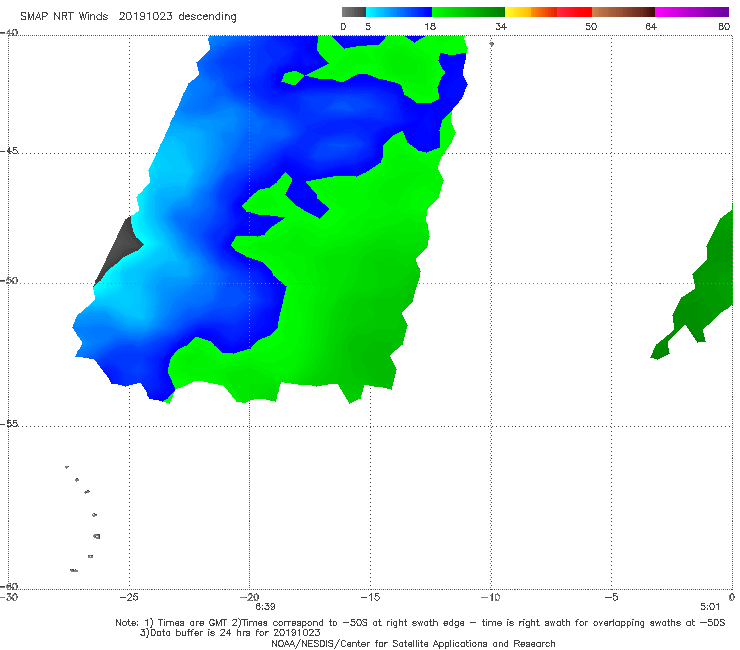Screen dimensions: 740x650
Task: Click the '-15' longitude axis label
Action: (x=370, y=597)
